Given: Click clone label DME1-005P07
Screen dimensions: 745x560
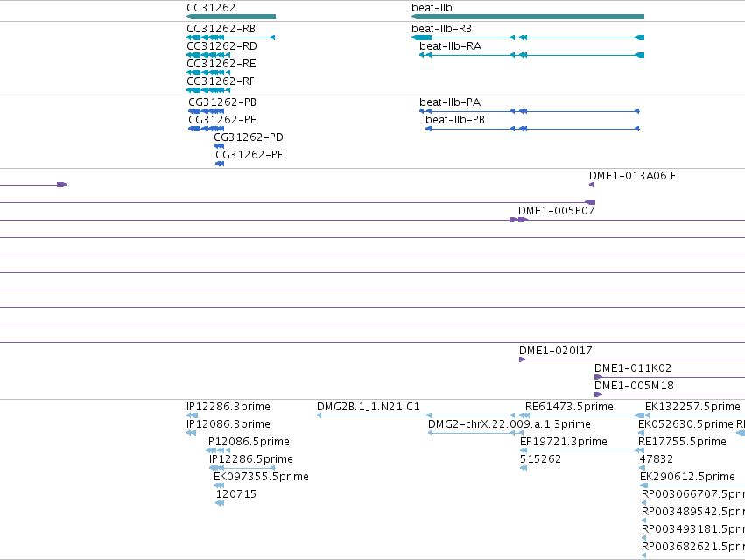Looking at the screenshot, I should pos(557,211).
